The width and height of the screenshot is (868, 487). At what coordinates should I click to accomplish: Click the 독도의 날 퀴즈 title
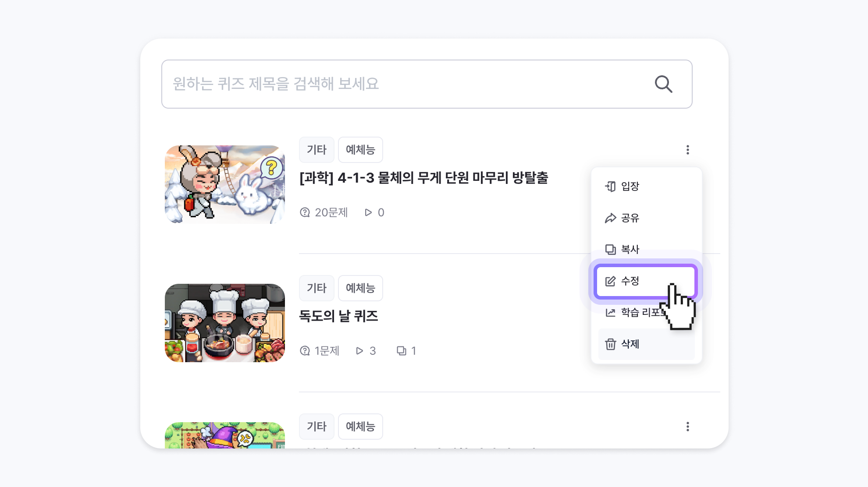point(338,316)
